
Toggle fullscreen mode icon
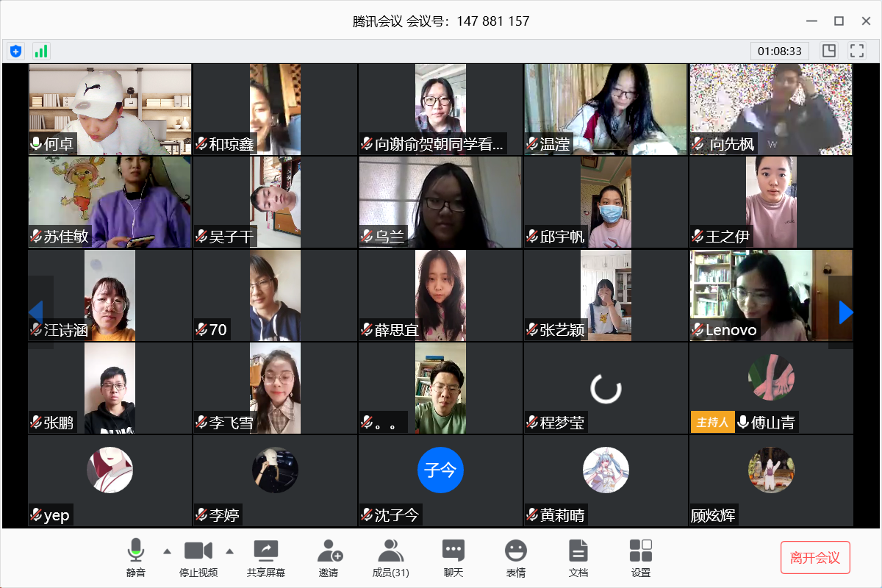[856, 51]
